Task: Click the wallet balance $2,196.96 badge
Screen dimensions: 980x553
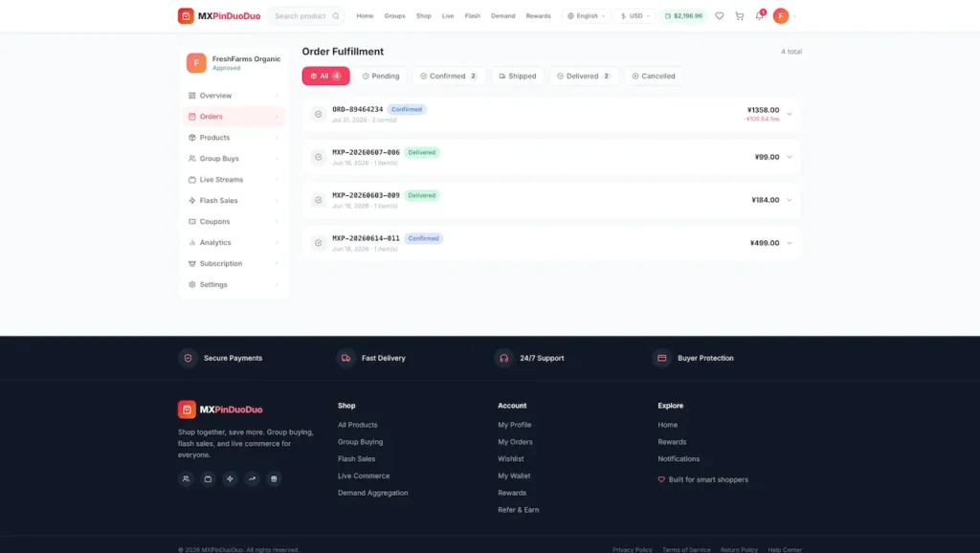Action: [683, 15]
